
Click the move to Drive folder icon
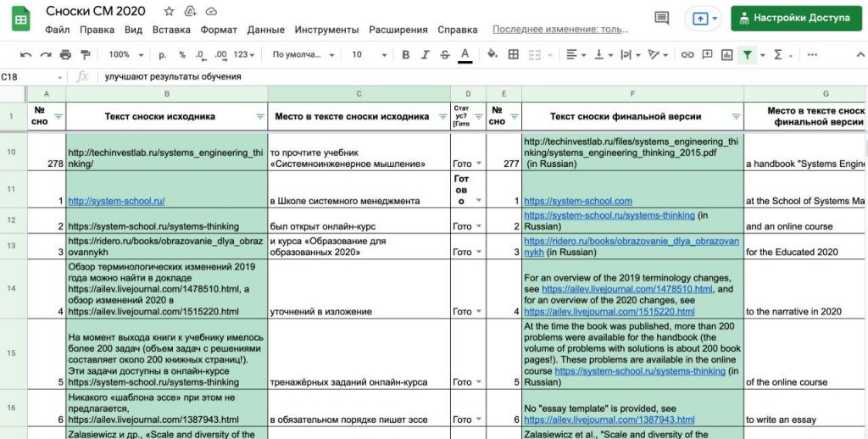click(190, 11)
